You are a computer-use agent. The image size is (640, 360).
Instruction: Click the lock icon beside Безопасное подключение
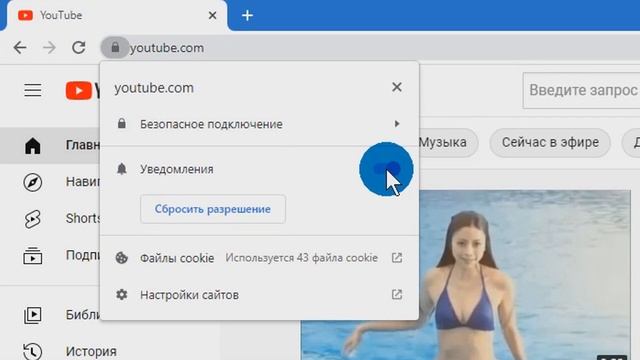[122, 124]
